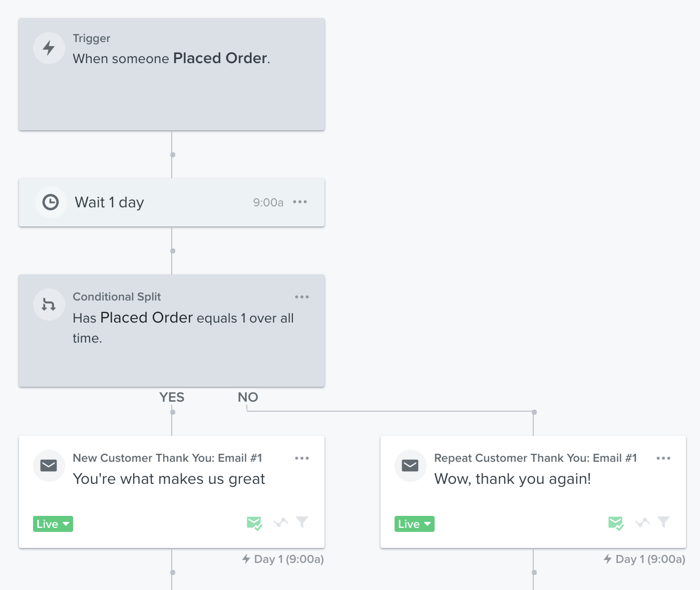Click the green approved-email icon on Repeat Customer card
The image size is (700, 590).
(x=615, y=523)
